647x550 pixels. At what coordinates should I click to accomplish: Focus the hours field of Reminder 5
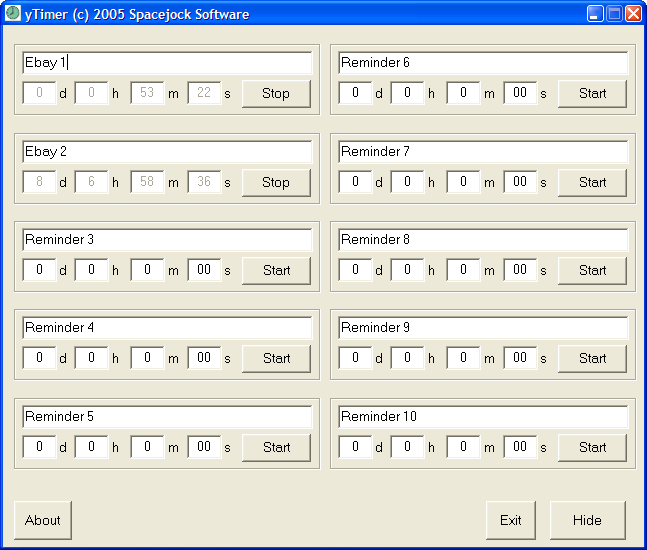pyautogui.click(x=91, y=446)
